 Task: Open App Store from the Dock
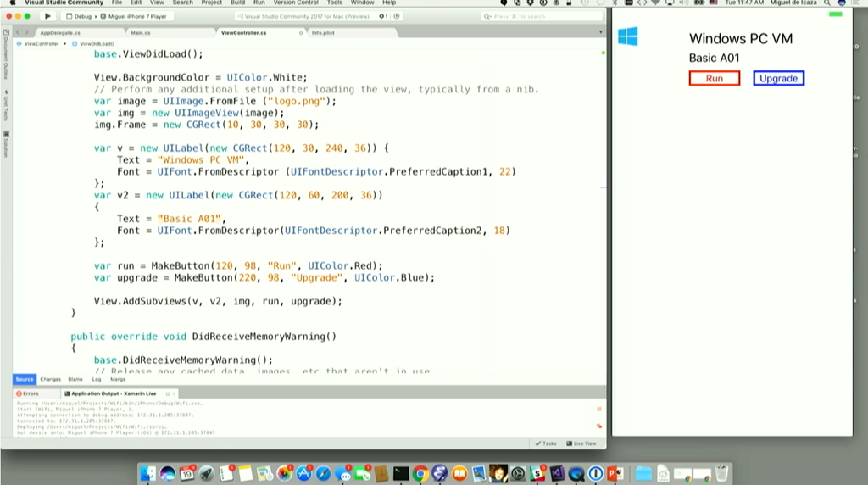pyautogui.click(x=304, y=473)
